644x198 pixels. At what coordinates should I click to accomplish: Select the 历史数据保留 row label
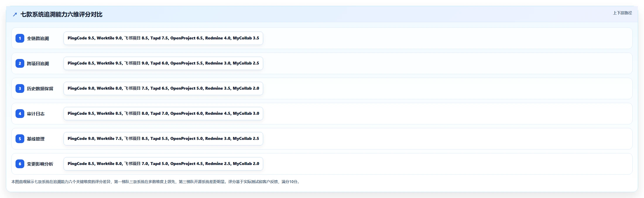point(40,89)
